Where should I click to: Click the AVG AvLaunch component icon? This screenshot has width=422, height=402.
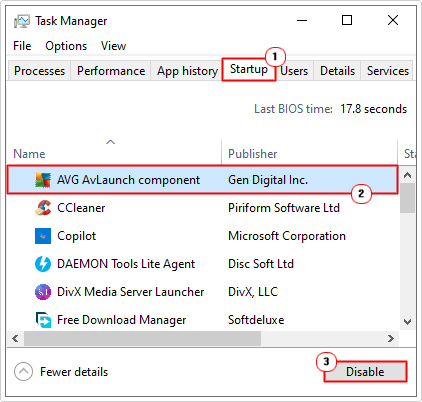tap(43, 180)
